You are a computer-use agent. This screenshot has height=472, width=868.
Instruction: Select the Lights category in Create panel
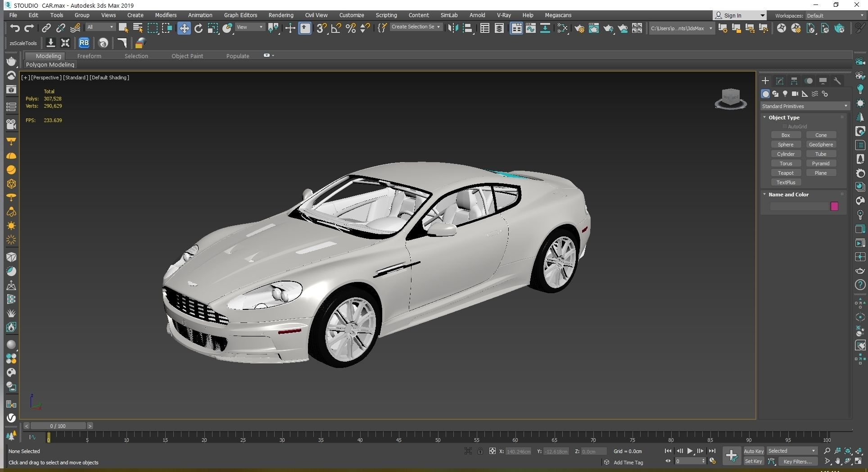pyautogui.click(x=785, y=94)
